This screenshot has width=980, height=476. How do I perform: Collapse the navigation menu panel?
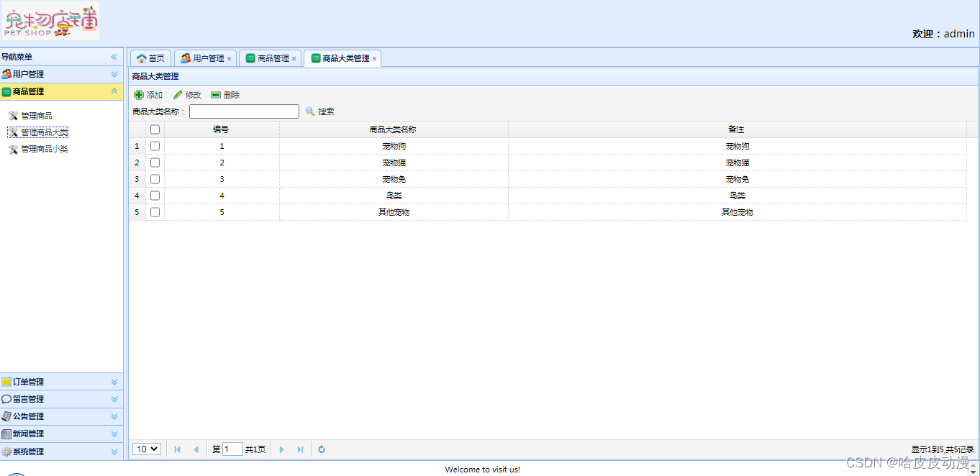[114, 57]
